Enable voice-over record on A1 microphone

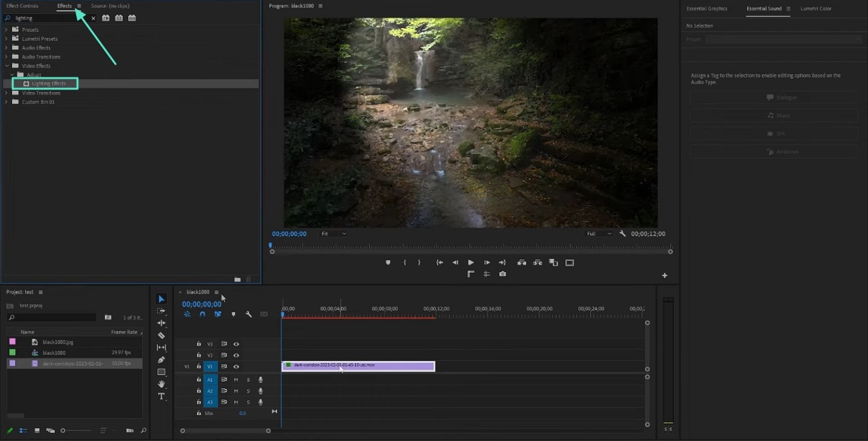[260, 380]
